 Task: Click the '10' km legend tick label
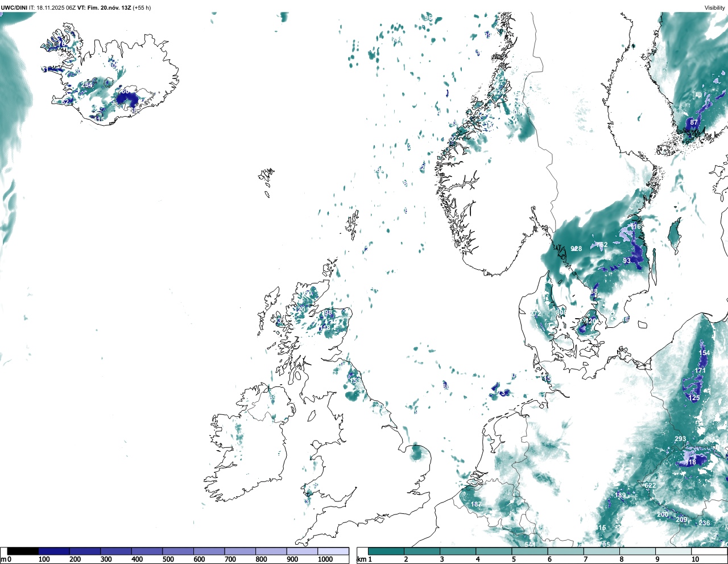click(695, 559)
